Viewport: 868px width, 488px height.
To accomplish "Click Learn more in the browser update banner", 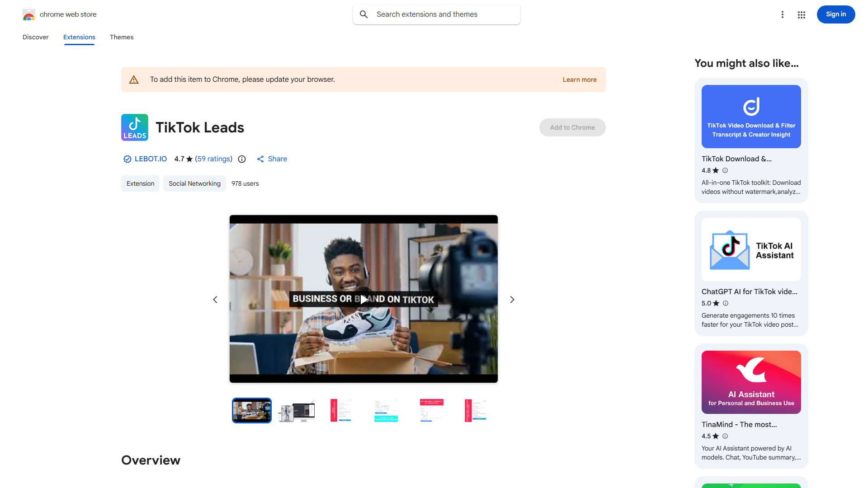I will tap(579, 79).
